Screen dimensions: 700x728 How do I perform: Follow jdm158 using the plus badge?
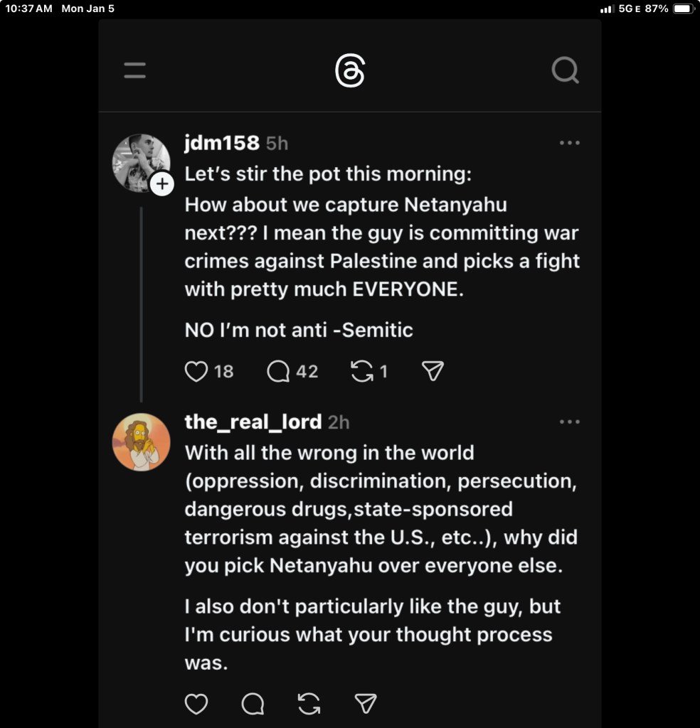pos(162,184)
